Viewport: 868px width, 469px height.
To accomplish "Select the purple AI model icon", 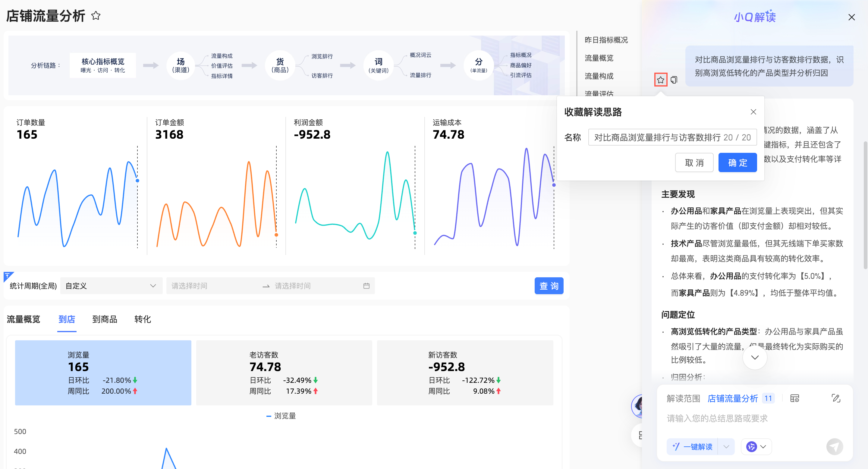I will [752, 446].
